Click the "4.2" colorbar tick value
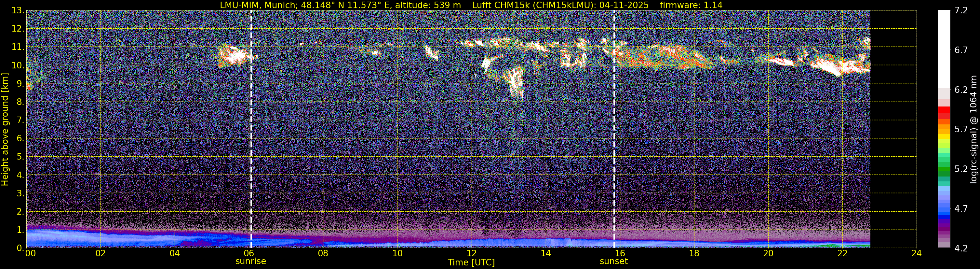The width and height of the screenshot is (980, 269). tap(961, 248)
